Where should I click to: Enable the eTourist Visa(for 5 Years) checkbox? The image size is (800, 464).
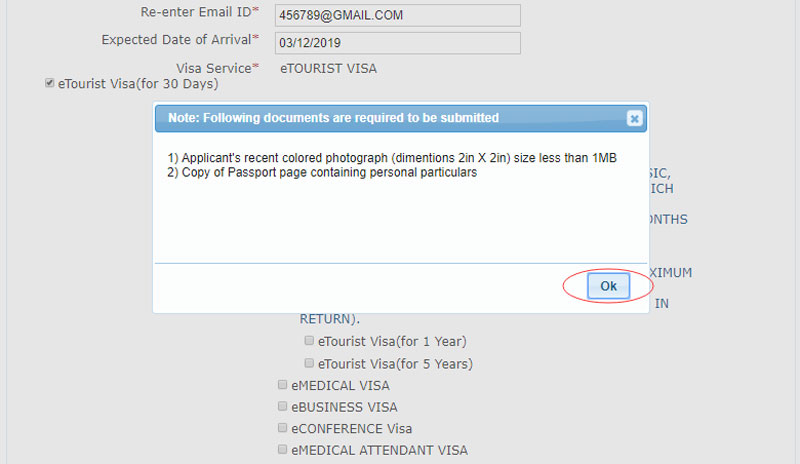pos(310,363)
